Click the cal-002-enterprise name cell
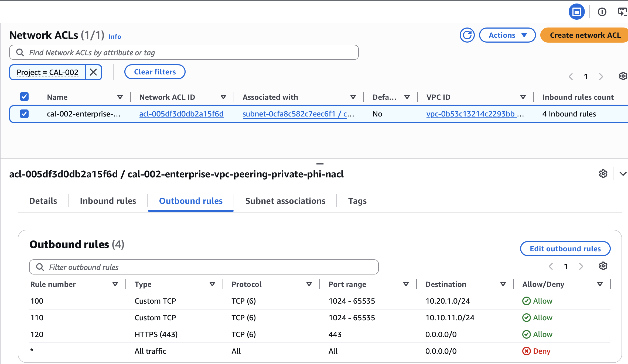The height and width of the screenshot is (364, 628). coord(84,114)
